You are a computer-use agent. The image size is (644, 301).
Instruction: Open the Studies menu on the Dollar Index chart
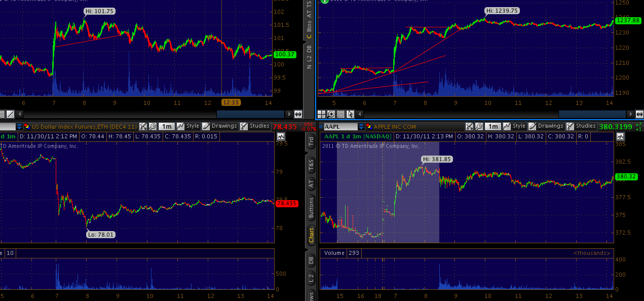254,126
